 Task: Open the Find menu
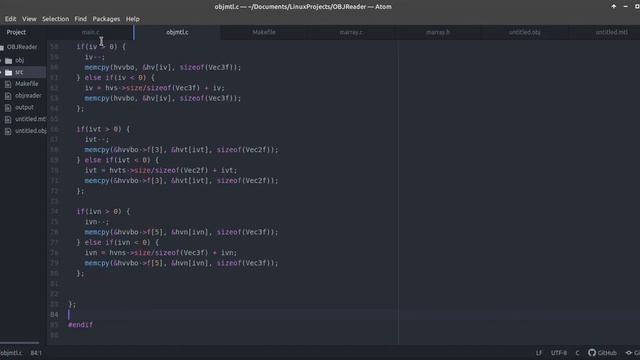[80, 19]
